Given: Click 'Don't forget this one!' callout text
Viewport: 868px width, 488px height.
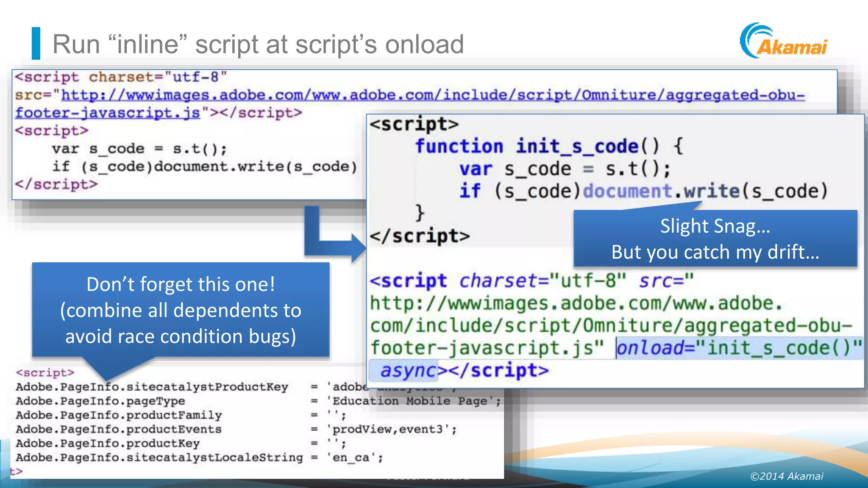Looking at the screenshot, I should (181, 284).
